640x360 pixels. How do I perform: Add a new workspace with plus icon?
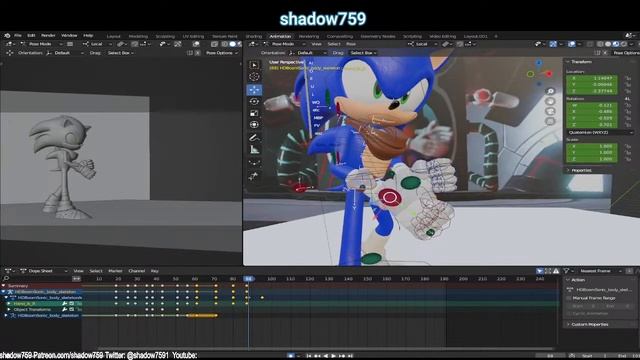coord(496,36)
